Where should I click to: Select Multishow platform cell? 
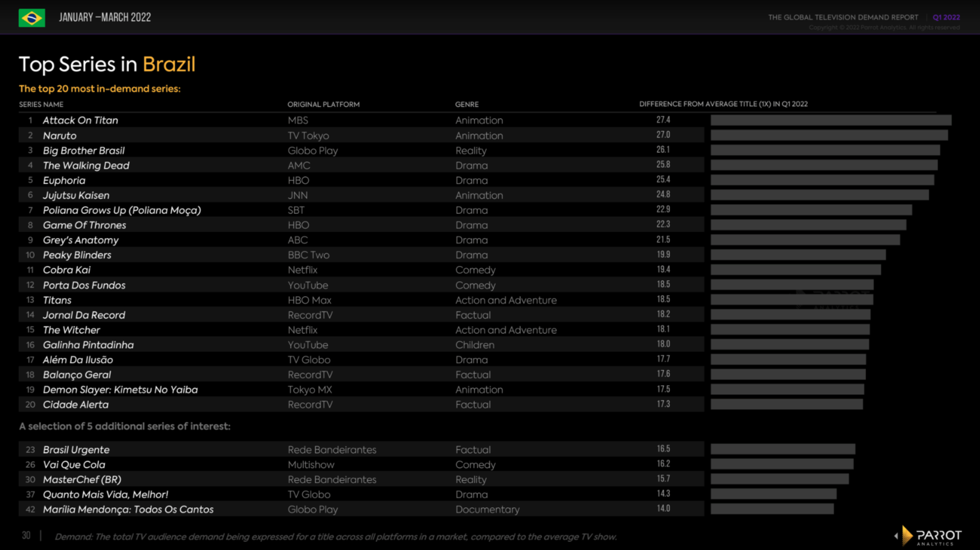click(311, 464)
